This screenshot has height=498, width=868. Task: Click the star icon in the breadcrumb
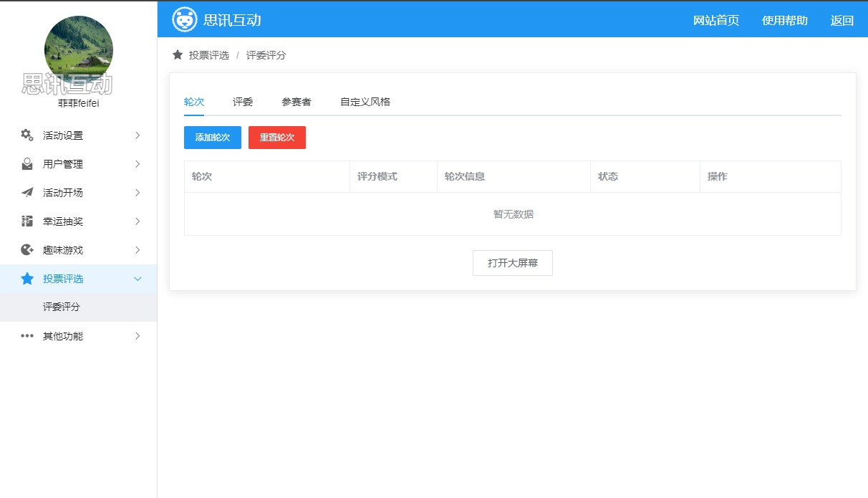[x=178, y=55]
